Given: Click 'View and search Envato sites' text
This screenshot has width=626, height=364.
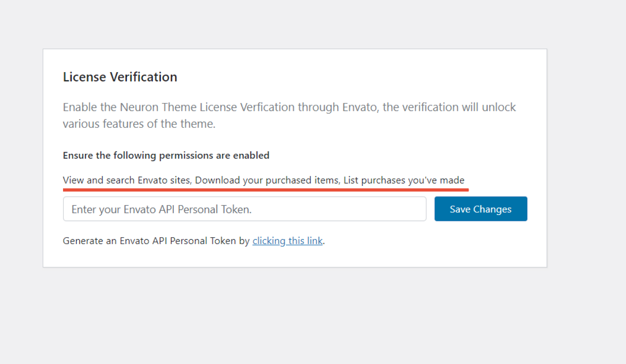Looking at the screenshot, I should coord(127,180).
